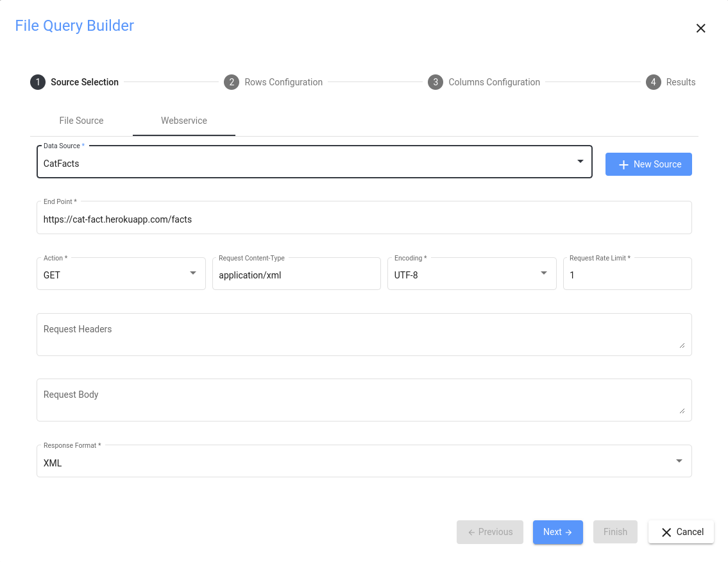Focus the Request Headers text area
728x562 pixels.
[x=364, y=334]
